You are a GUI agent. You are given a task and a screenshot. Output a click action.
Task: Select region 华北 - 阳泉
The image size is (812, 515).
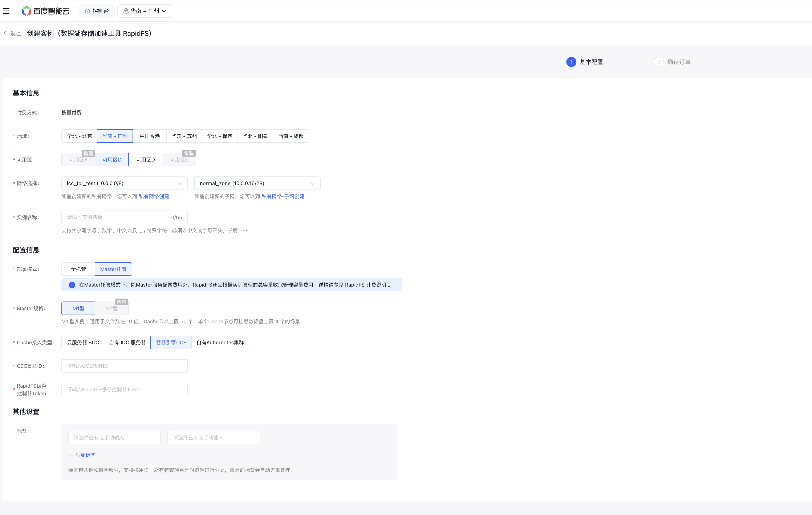click(x=255, y=136)
